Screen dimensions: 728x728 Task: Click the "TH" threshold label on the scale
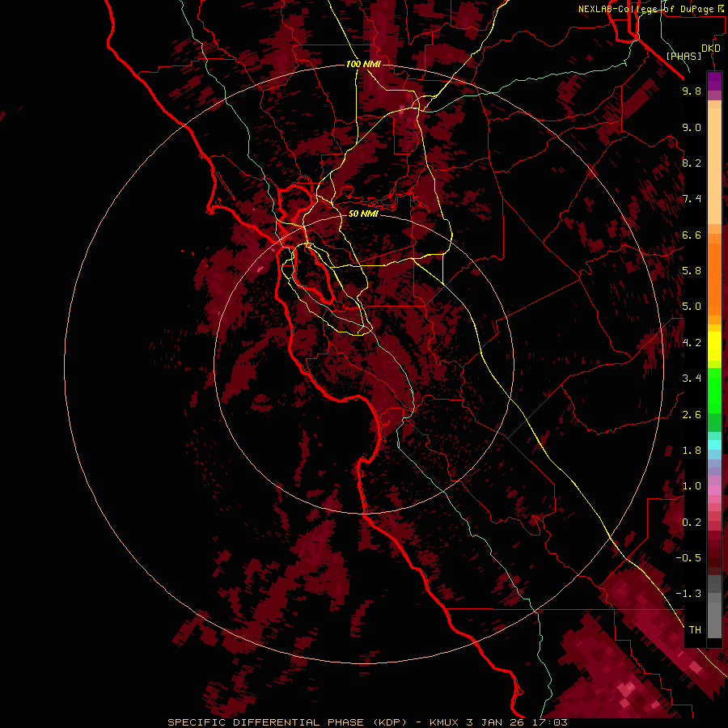click(x=695, y=630)
